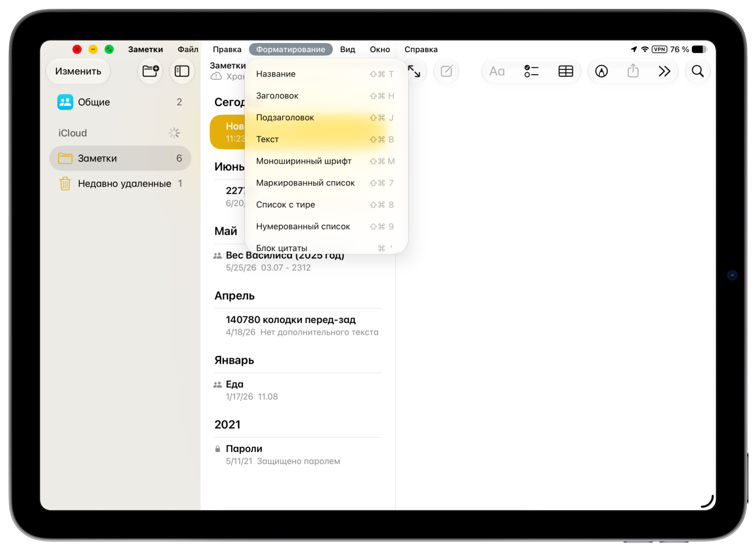
Task: Click the folder icon beside Заметки in the sidebar
Action: [x=65, y=158]
